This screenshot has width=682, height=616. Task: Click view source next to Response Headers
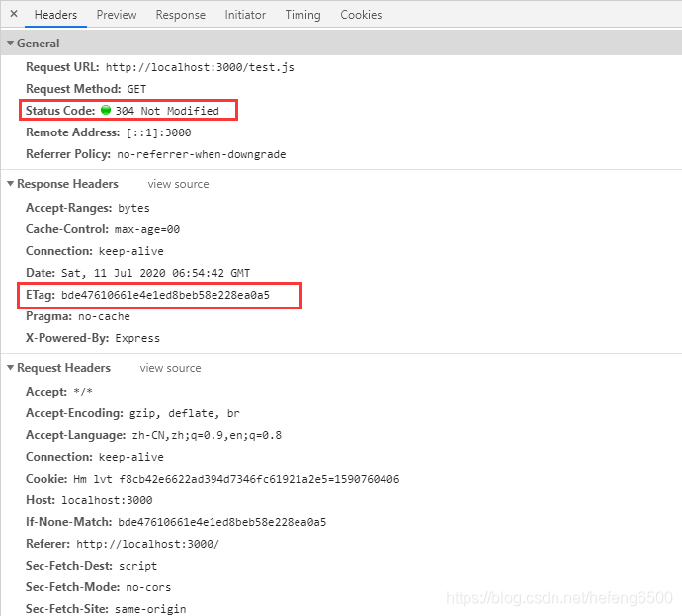tap(178, 184)
